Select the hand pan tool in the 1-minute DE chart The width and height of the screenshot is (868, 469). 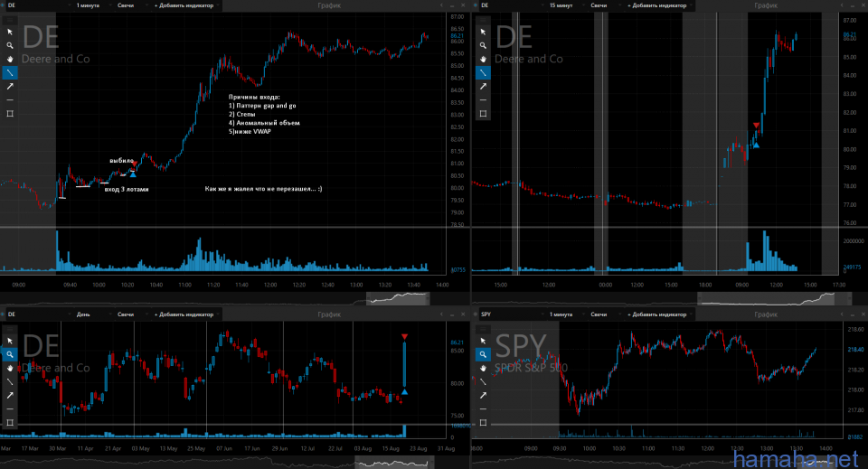click(x=10, y=58)
